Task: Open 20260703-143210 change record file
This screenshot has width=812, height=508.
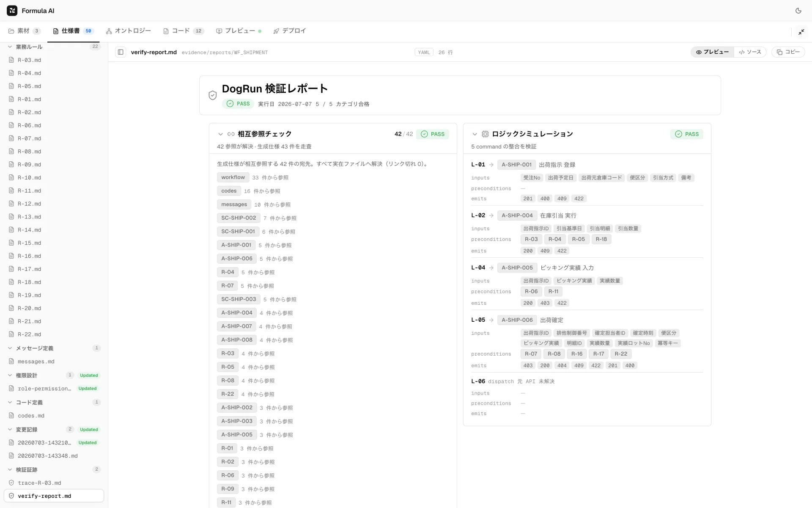Action: pyautogui.click(x=54, y=443)
